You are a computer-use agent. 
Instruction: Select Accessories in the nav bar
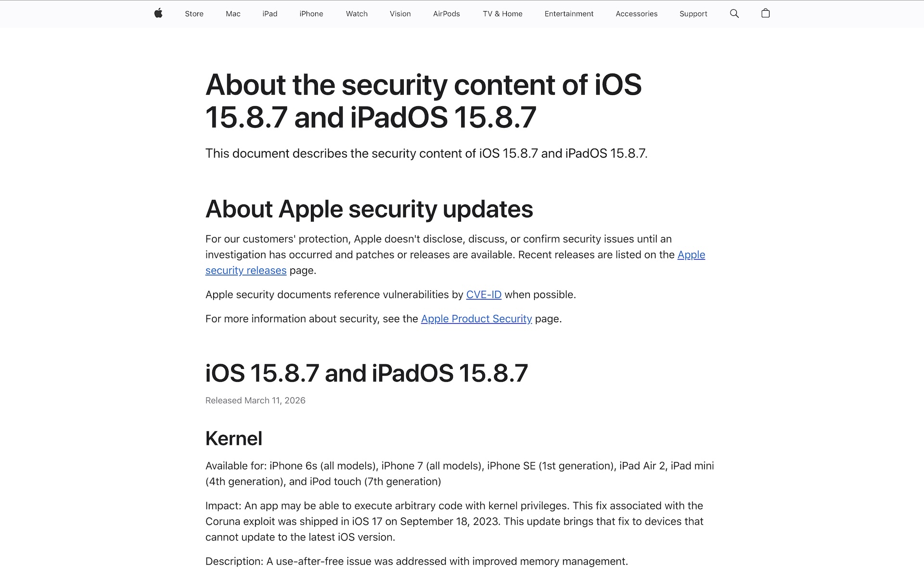636,13
